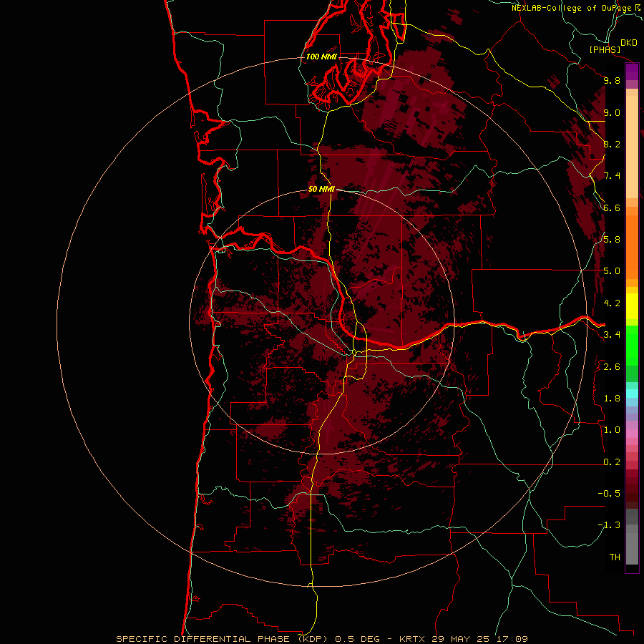
Task: Select the pink band beside 1.0
Action: (632, 434)
